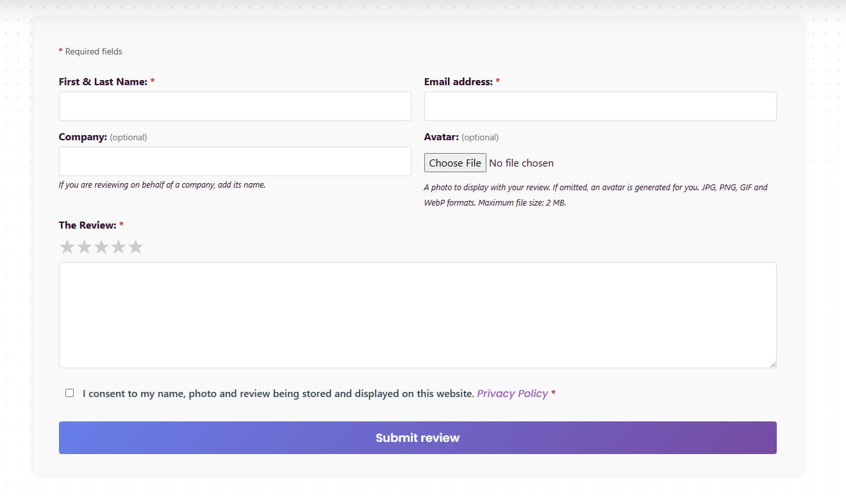Open the Privacy Policy link
Image resolution: width=846 pixels, height=504 pixels.
tap(513, 393)
